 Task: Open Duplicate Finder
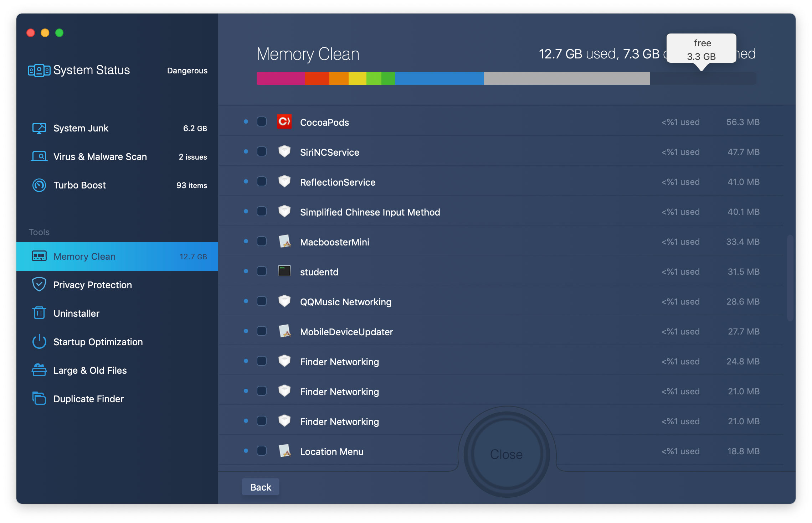click(x=117, y=399)
